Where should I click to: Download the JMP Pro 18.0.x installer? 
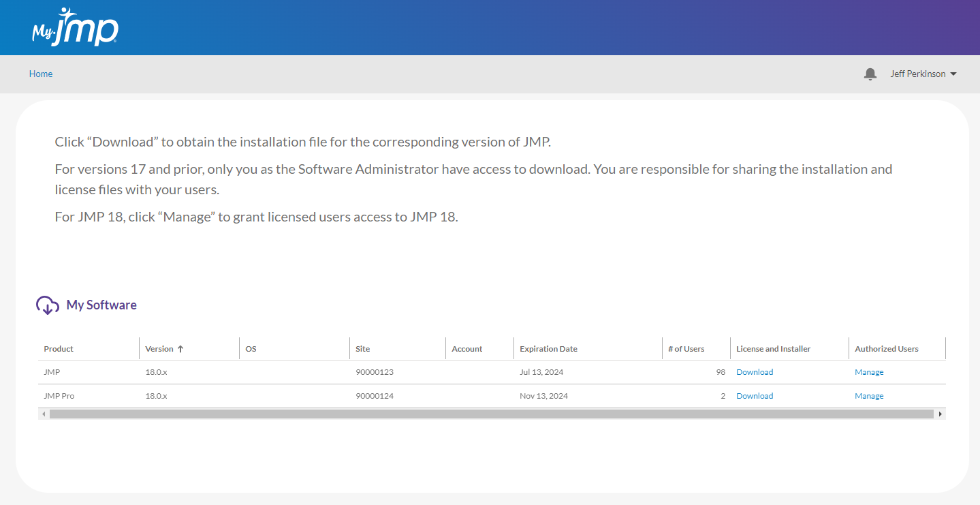click(x=754, y=395)
